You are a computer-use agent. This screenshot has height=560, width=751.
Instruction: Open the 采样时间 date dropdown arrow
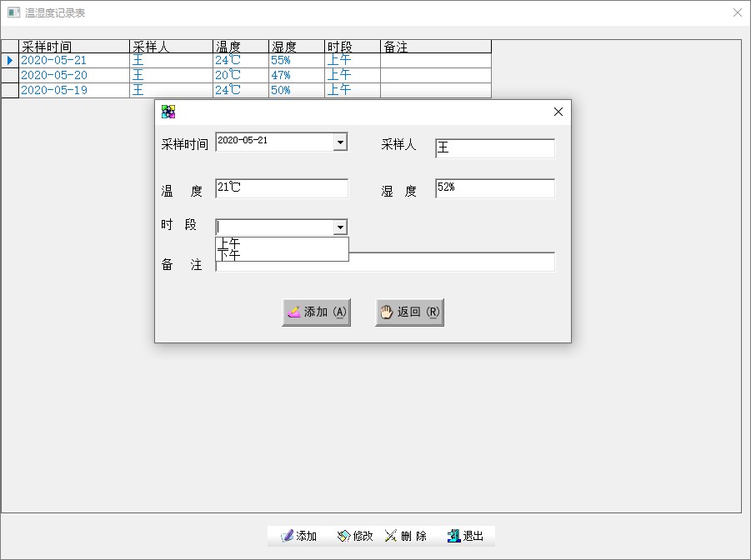[339, 142]
